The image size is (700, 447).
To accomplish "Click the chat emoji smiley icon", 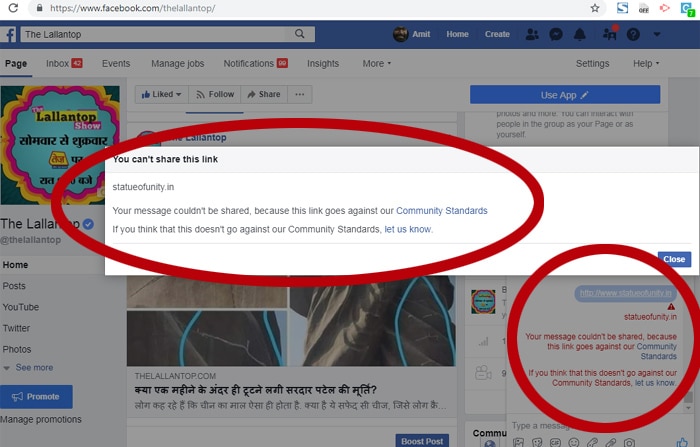I will [574, 443].
